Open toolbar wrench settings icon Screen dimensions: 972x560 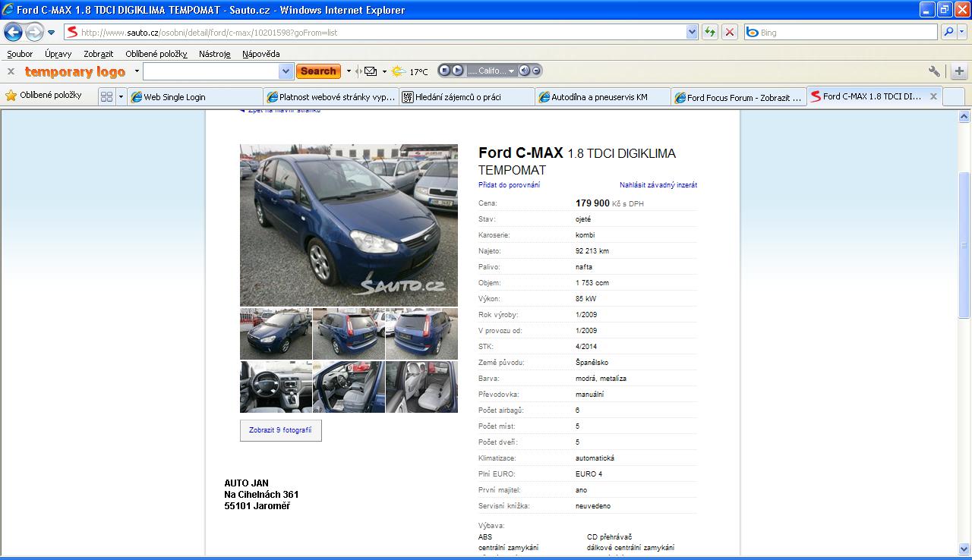934,71
